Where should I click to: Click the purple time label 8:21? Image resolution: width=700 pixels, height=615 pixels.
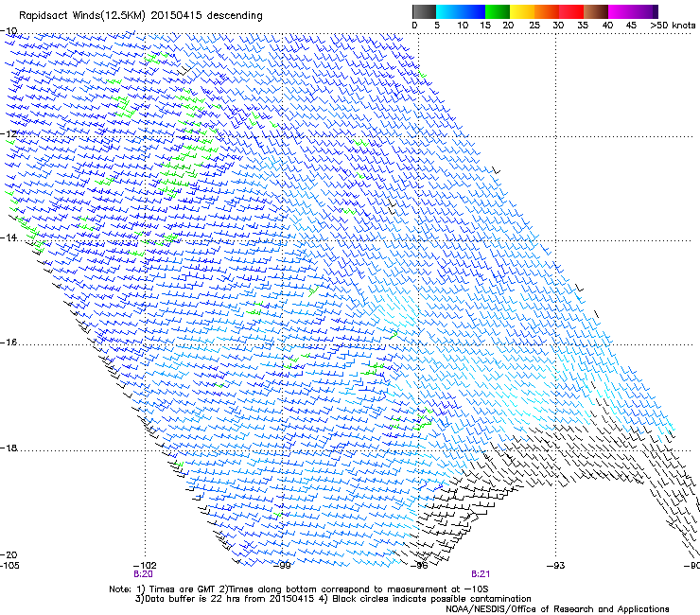tap(481, 574)
